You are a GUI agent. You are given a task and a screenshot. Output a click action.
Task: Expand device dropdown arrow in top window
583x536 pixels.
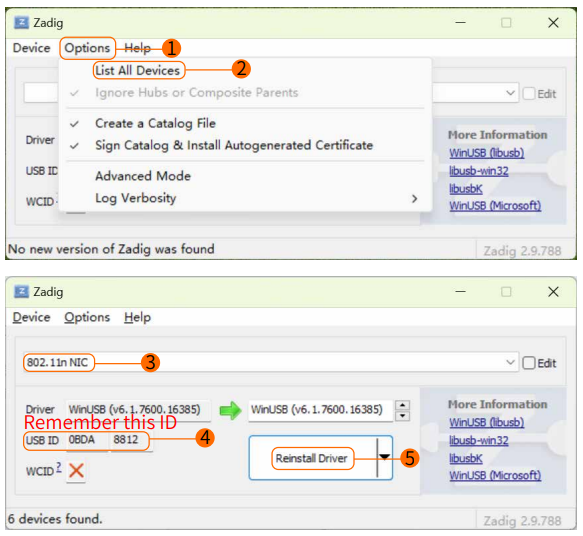coord(510,93)
